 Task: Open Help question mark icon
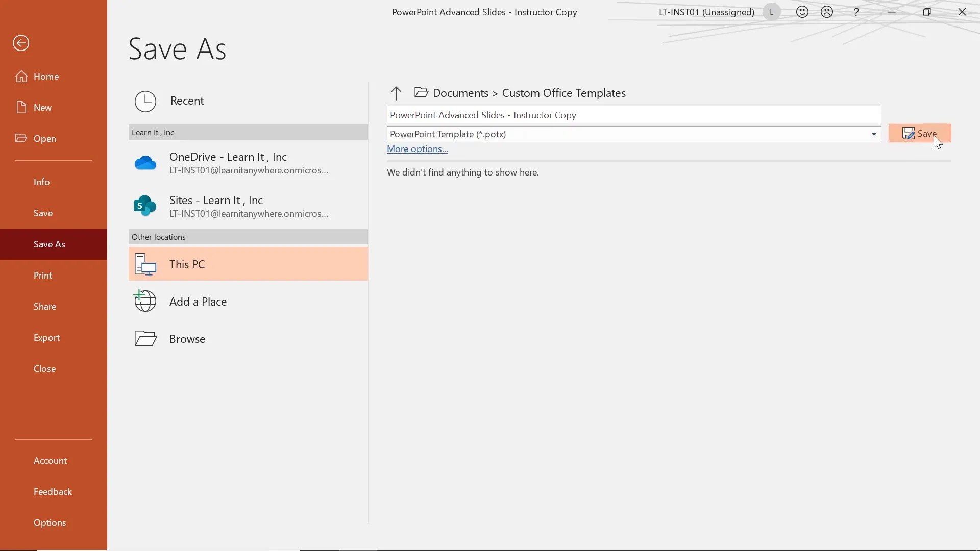856,12
